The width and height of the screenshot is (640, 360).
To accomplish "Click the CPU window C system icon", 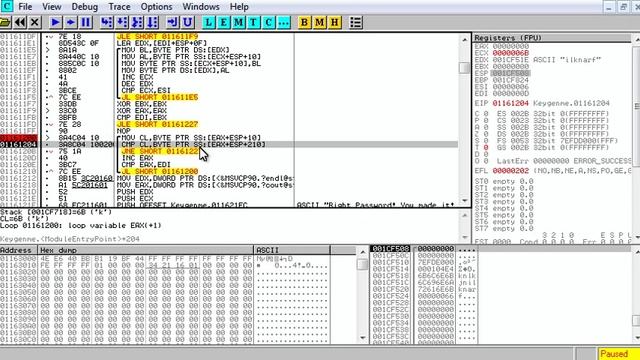I will pos(6,6).
